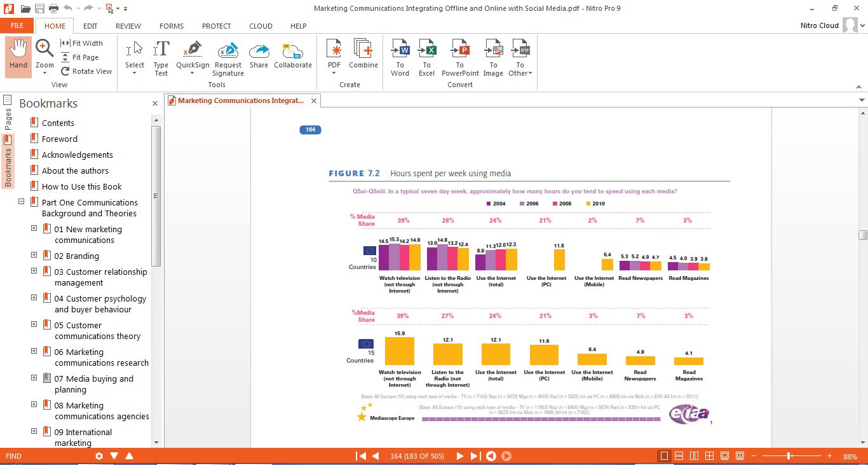Convert document To Excel

pos(427,58)
